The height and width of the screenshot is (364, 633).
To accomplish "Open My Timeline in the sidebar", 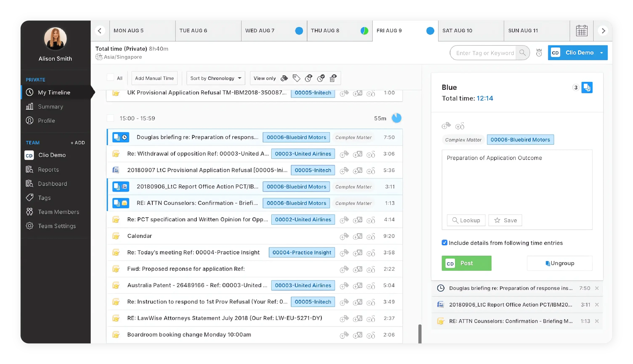I will 54,92.
